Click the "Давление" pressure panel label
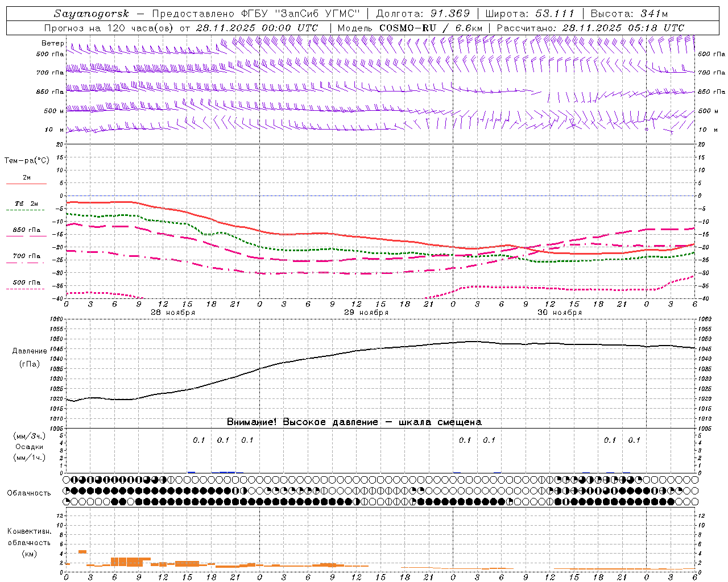The width and height of the screenshot is (728, 582). (x=30, y=351)
